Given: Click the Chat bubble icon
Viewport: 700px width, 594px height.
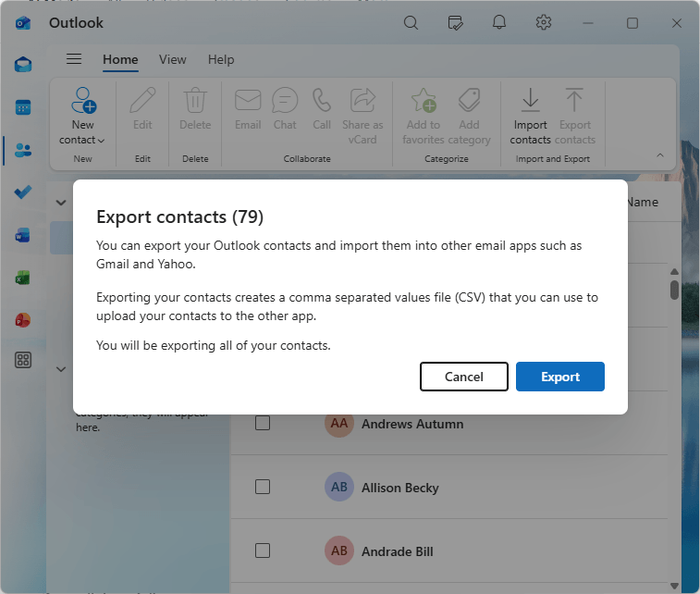Looking at the screenshot, I should click(x=285, y=100).
